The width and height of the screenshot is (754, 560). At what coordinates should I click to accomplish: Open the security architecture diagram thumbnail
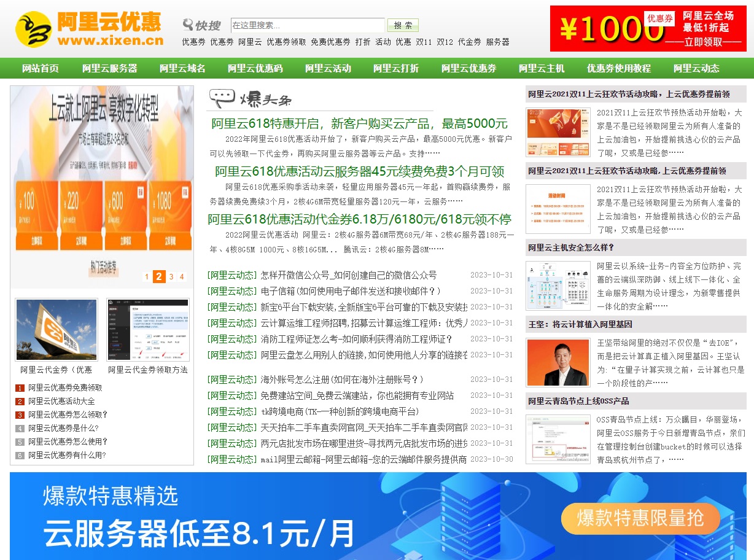click(558, 286)
